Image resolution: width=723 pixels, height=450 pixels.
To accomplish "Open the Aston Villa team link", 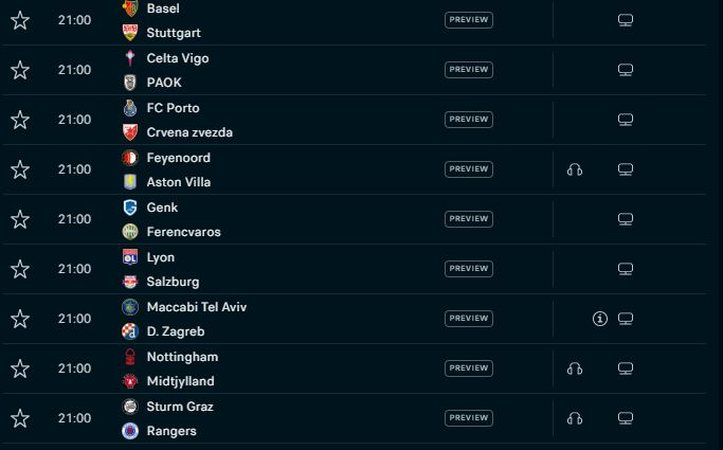I will click(178, 182).
